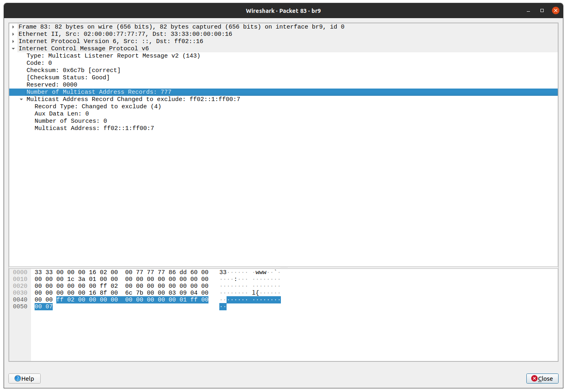Click the Close button

pos(542,378)
